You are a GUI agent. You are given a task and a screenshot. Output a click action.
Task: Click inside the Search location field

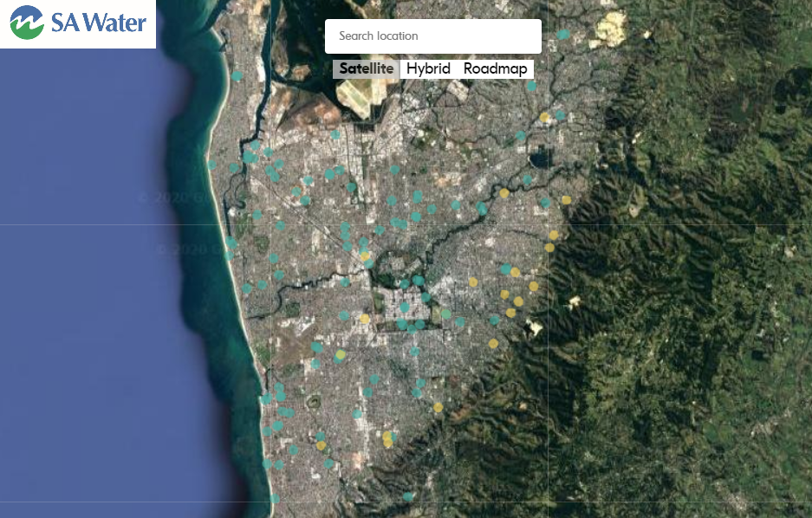click(x=432, y=36)
